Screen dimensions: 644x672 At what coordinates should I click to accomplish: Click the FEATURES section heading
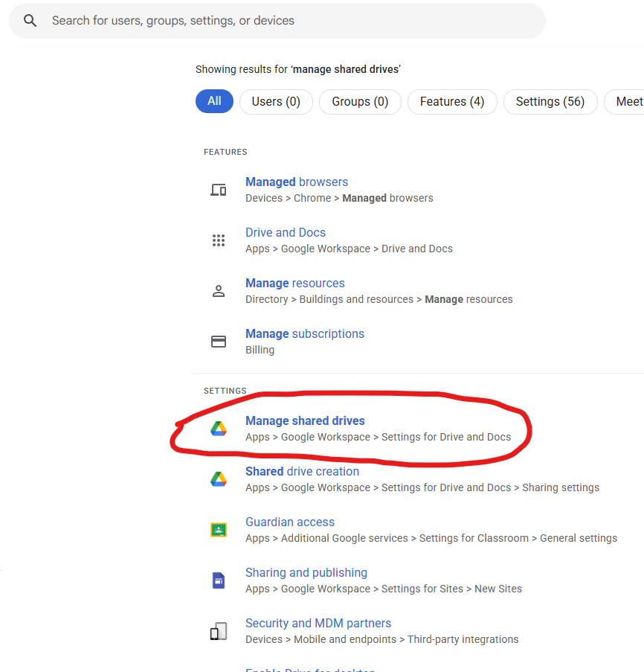coord(225,152)
